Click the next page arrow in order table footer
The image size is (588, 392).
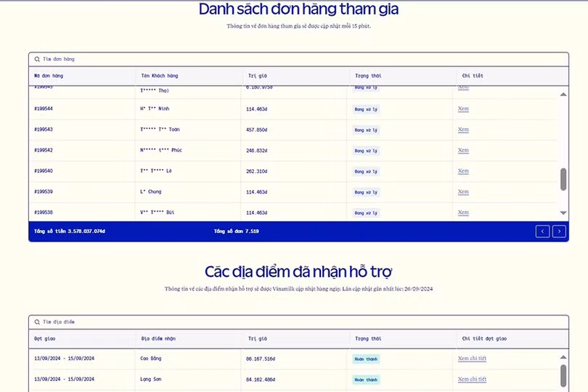[x=559, y=232]
